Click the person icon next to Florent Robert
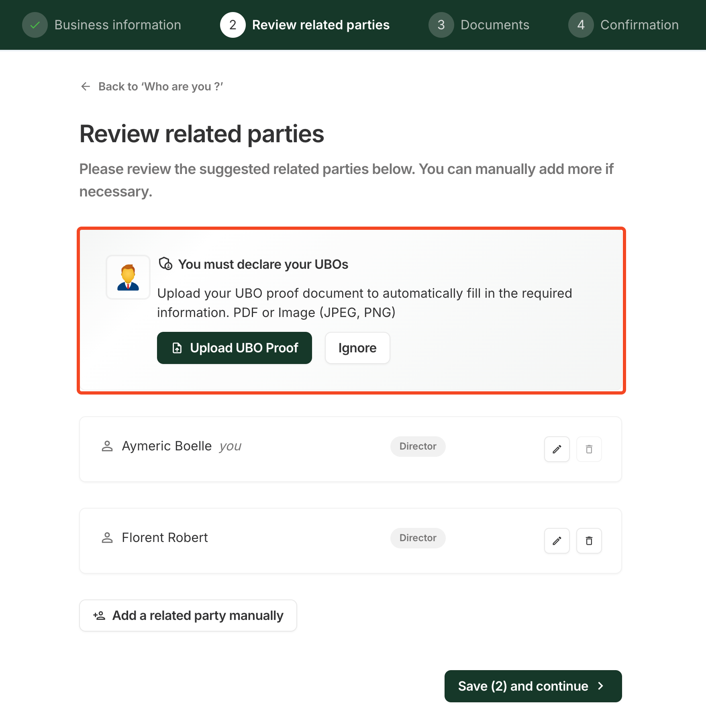Image resolution: width=706 pixels, height=728 pixels. pos(107,538)
